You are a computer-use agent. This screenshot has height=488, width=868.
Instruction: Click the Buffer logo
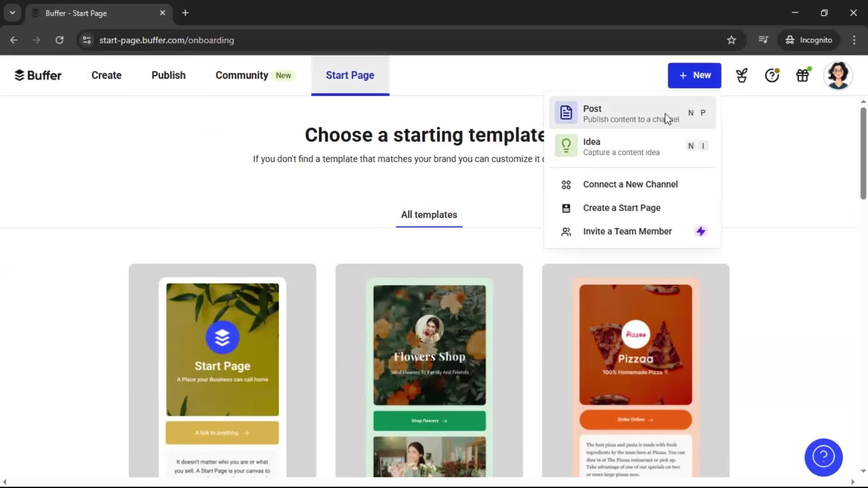pos(38,75)
